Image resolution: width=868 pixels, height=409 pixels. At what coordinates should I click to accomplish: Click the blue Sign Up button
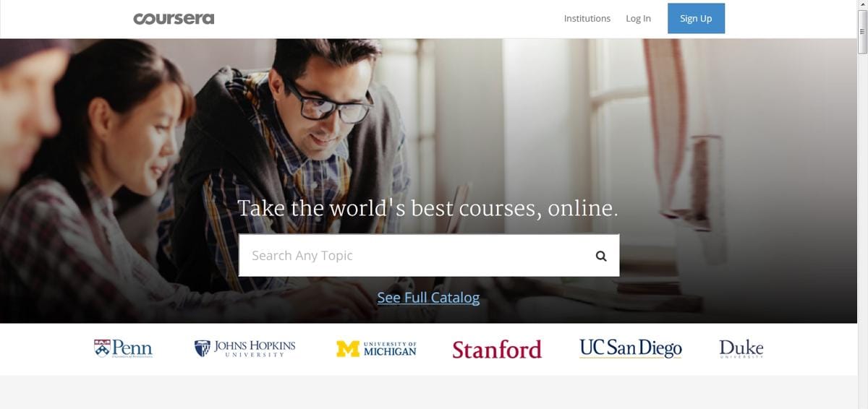point(696,19)
